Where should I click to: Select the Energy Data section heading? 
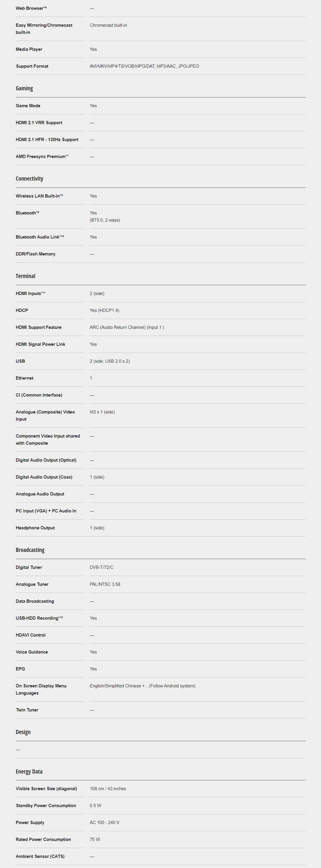(29, 771)
